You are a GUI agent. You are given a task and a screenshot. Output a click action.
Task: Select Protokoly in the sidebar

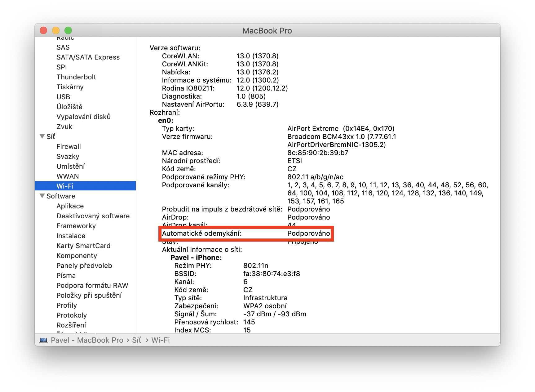(x=72, y=315)
